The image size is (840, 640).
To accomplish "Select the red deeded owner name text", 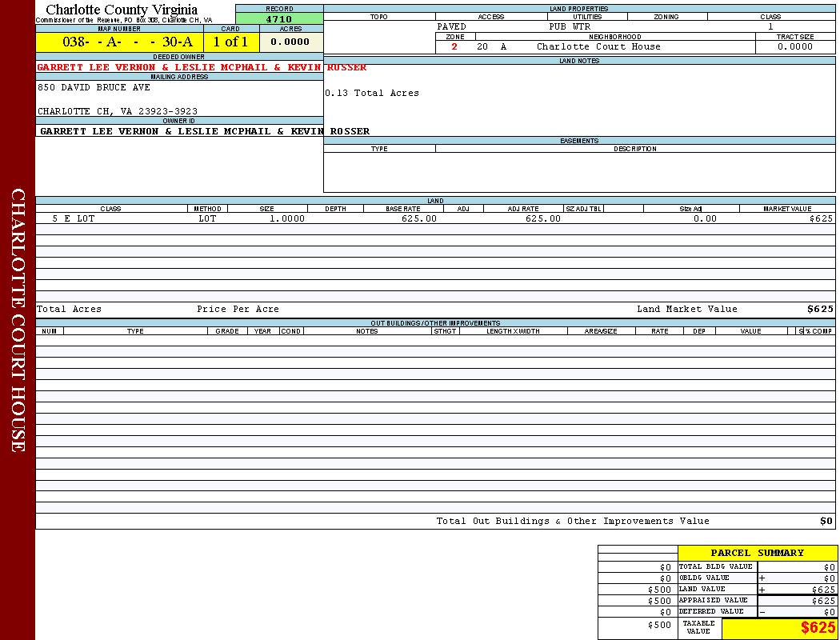I will (x=178, y=67).
